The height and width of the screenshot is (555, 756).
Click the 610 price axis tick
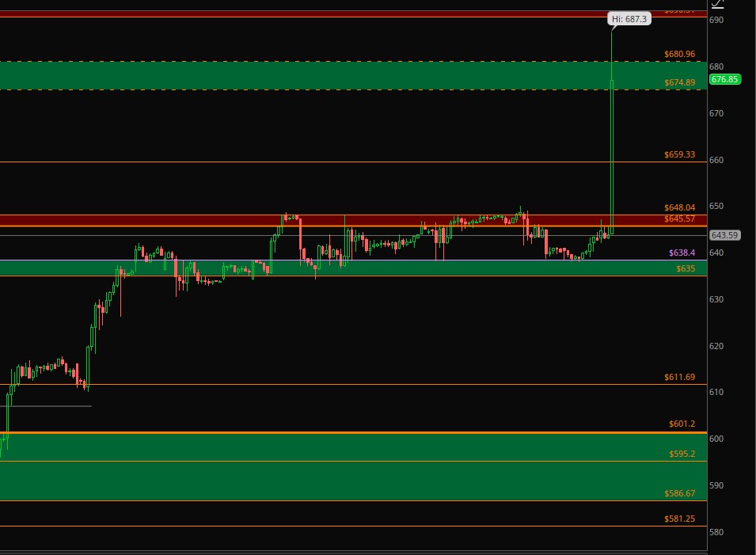pyautogui.click(x=716, y=392)
